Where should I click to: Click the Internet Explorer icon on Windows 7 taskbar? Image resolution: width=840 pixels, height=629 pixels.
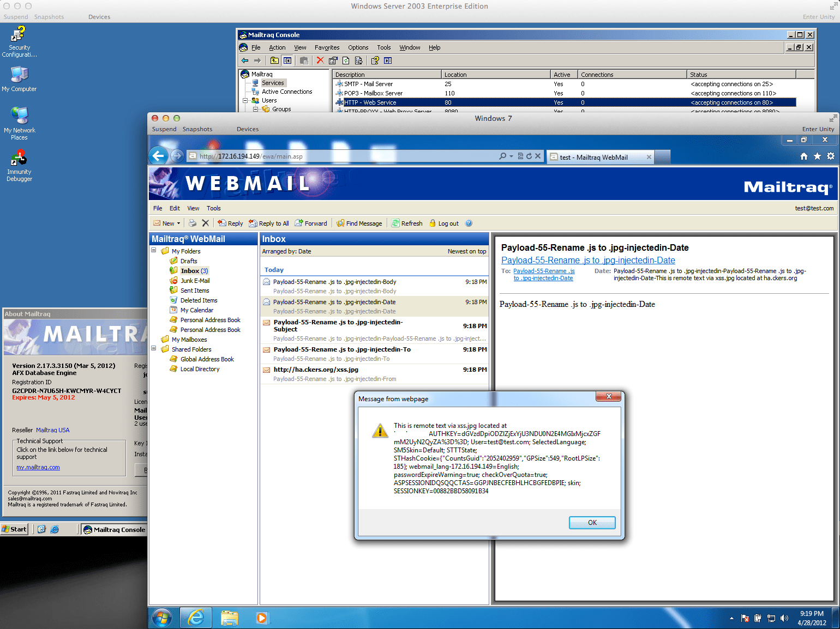(196, 618)
